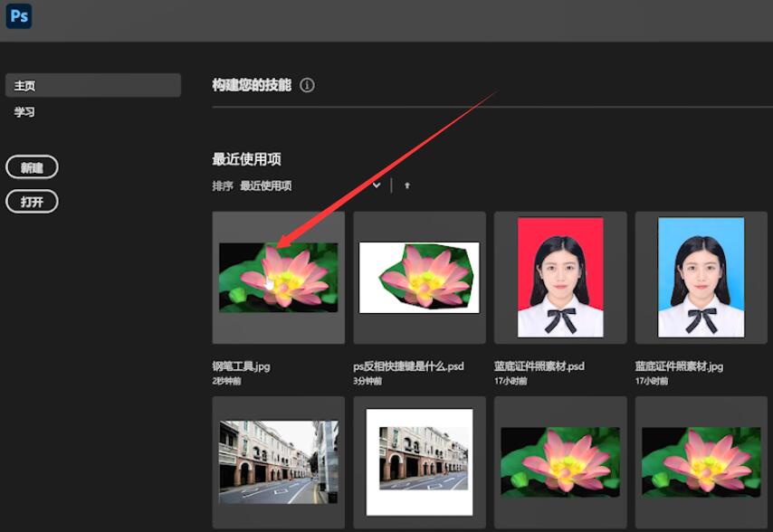Click the 打开 button

coord(32,202)
